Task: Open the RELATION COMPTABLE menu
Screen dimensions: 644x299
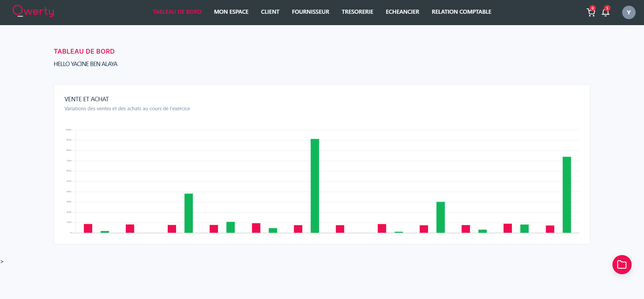Action: (x=462, y=12)
